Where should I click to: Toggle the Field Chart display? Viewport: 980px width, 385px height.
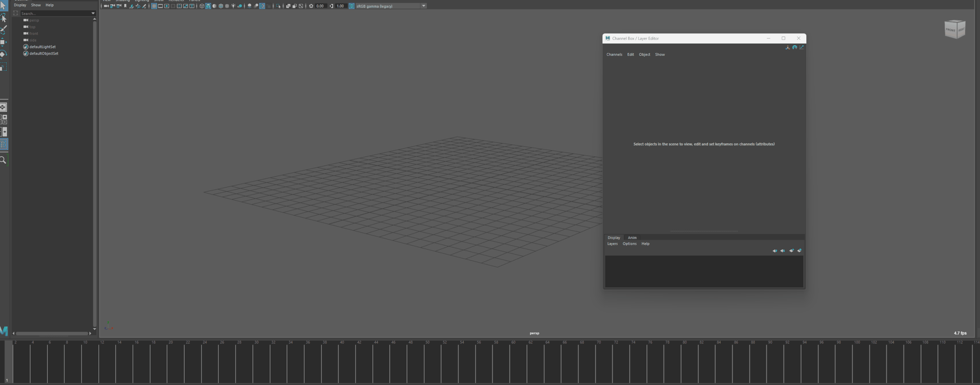[179, 6]
